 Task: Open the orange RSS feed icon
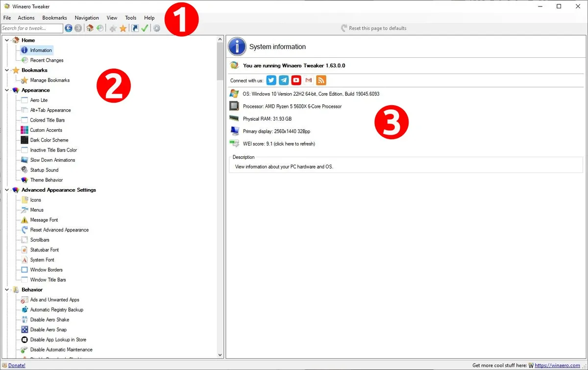321,80
